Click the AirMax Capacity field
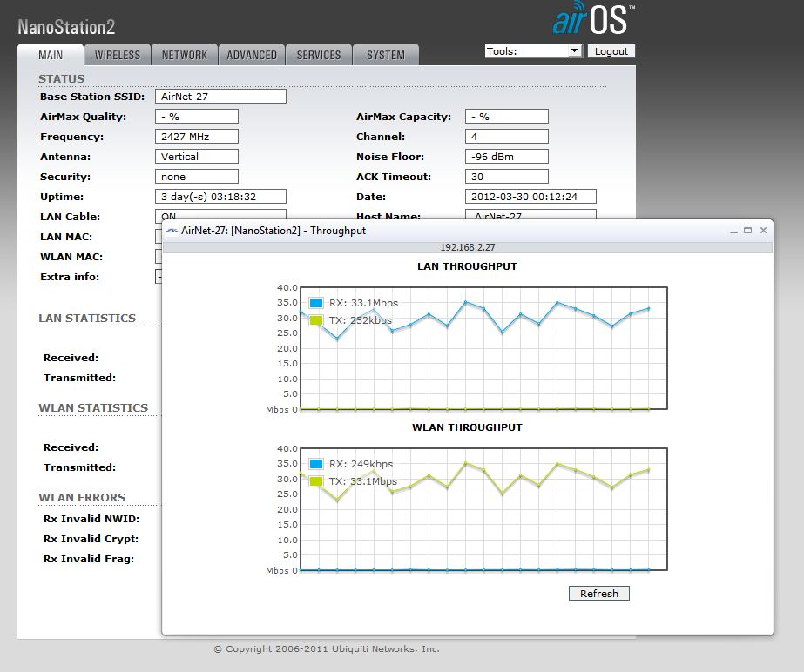The image size is (804, 672). click(x=507, y=117)
